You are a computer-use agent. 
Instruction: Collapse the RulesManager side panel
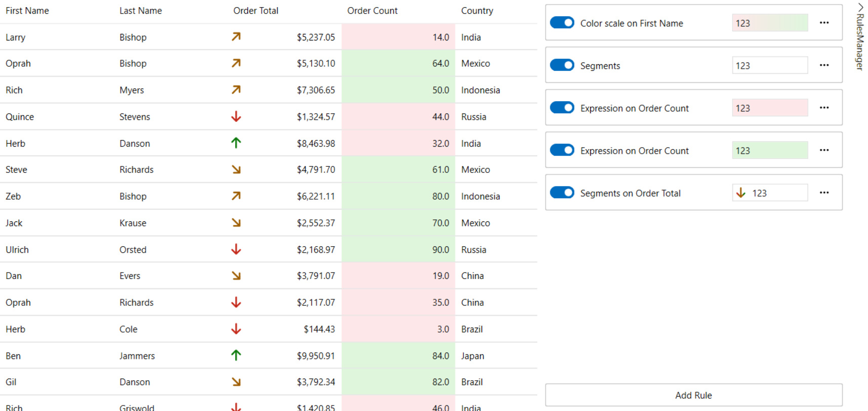(860, 7)
